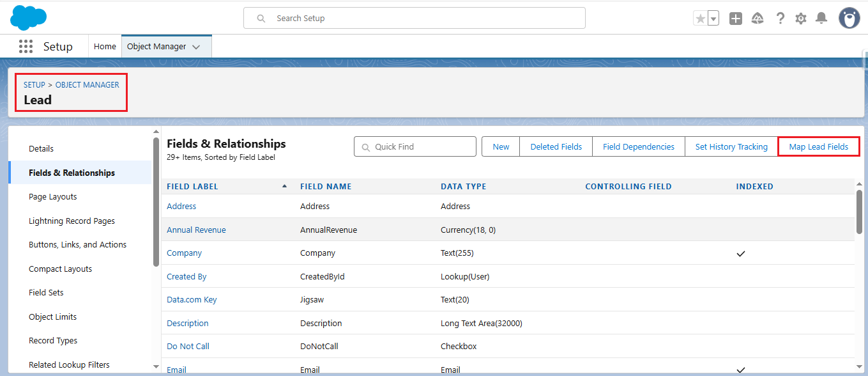Screen dimensions: 868x376
Task: Click Set History Tracking
Action: click(x=731, y=146)
